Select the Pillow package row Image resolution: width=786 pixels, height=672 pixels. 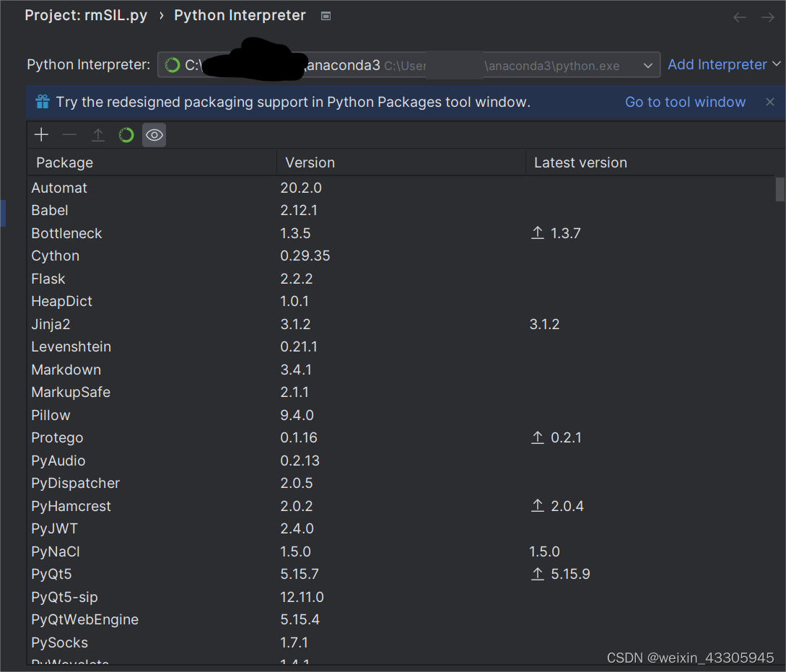tap(401, 416)
